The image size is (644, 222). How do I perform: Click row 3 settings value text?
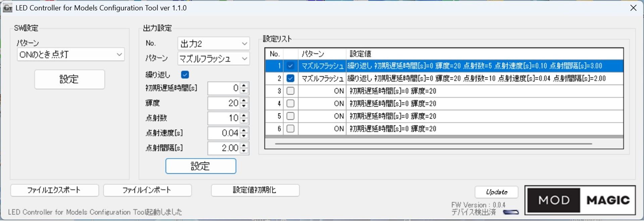(x=393, y=91)
